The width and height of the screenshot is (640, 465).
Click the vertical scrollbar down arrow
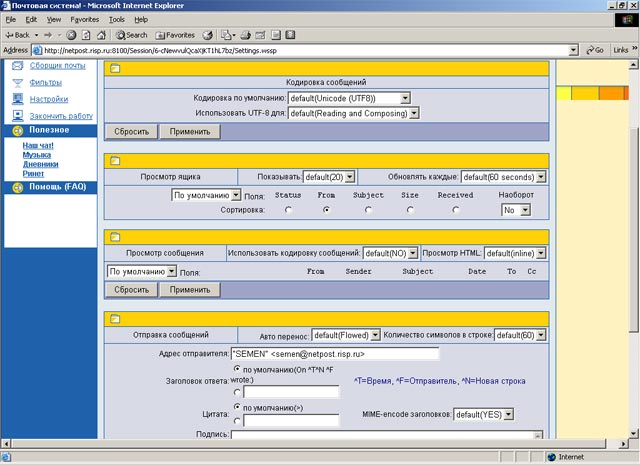633,434
